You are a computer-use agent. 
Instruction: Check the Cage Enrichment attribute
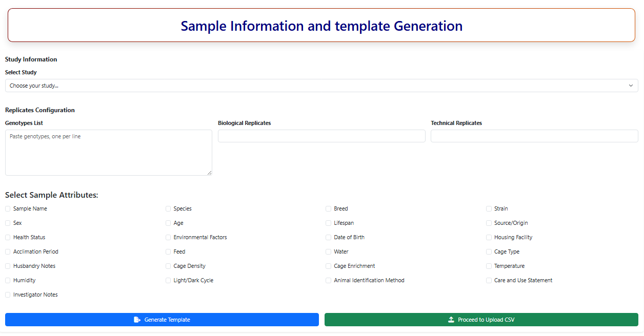tap(329, 266)
